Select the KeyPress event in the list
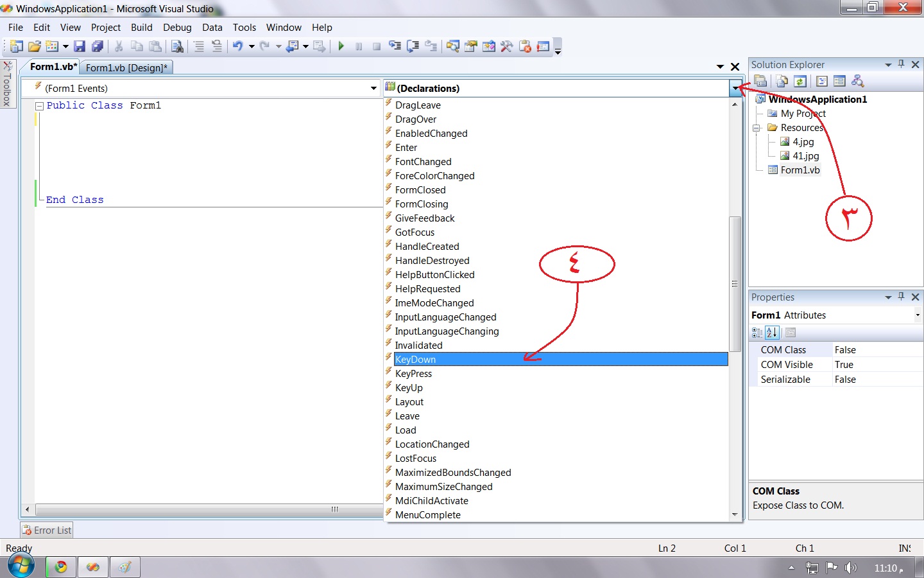The image size is (924, 578). 413,373
